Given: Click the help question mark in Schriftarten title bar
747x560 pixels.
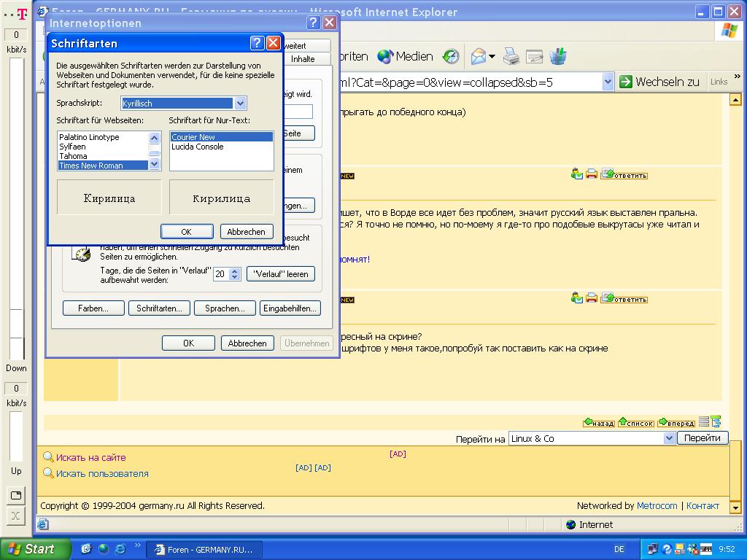Looking at the screenshot, I should [257, 43].
